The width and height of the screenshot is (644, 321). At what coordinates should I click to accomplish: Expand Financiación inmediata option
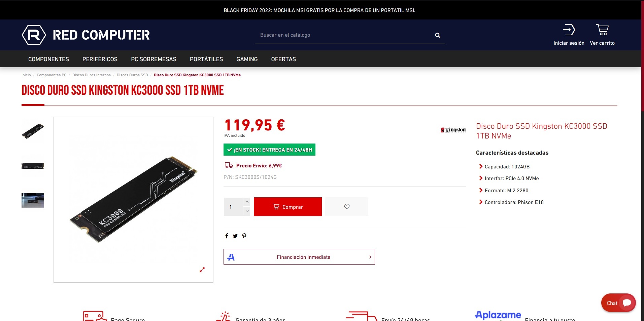click(x=299, y=257)
